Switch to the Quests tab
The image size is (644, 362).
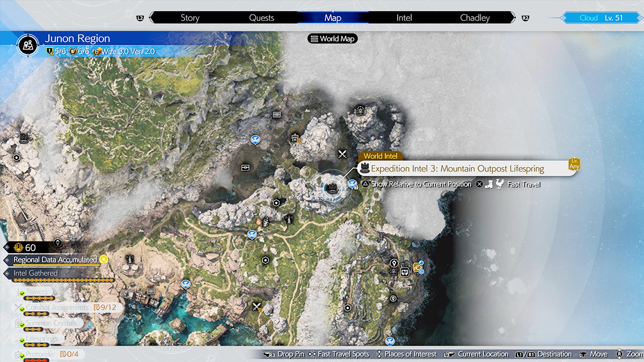(261, 18)
